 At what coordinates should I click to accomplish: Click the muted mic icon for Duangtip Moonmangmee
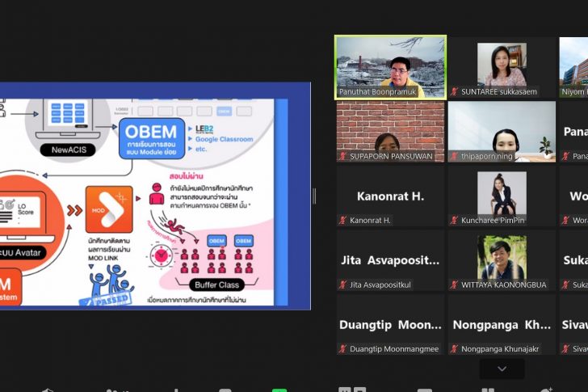coord(343,349)
